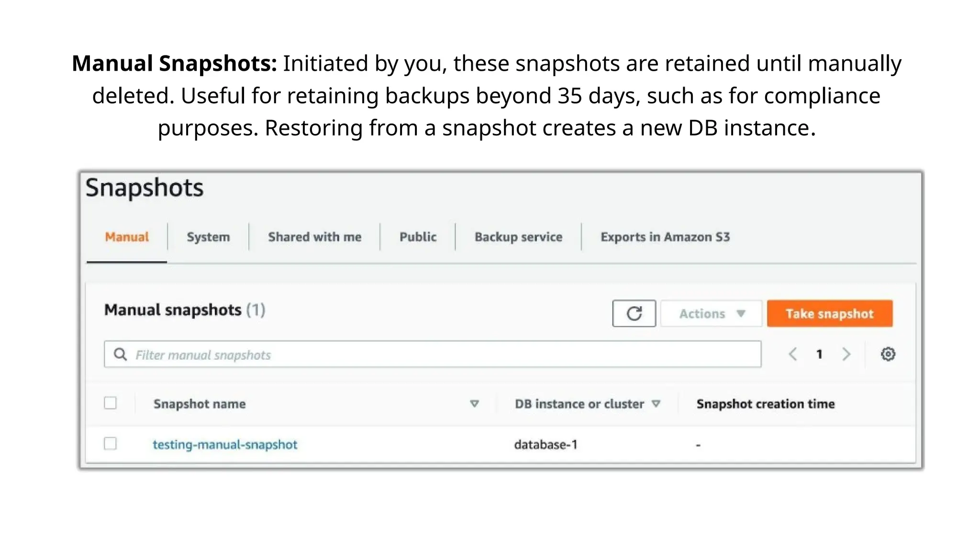This screenshot has width=980, height=551.
Task: Sort by DB instance or cluster arrow
Action: (656, 404)
